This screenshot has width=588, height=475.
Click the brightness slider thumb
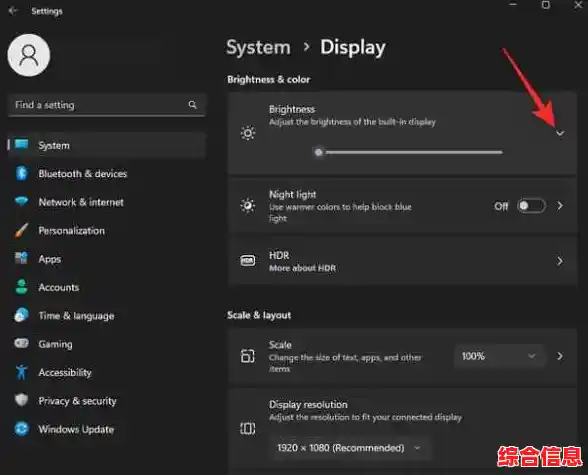(319, 152)
